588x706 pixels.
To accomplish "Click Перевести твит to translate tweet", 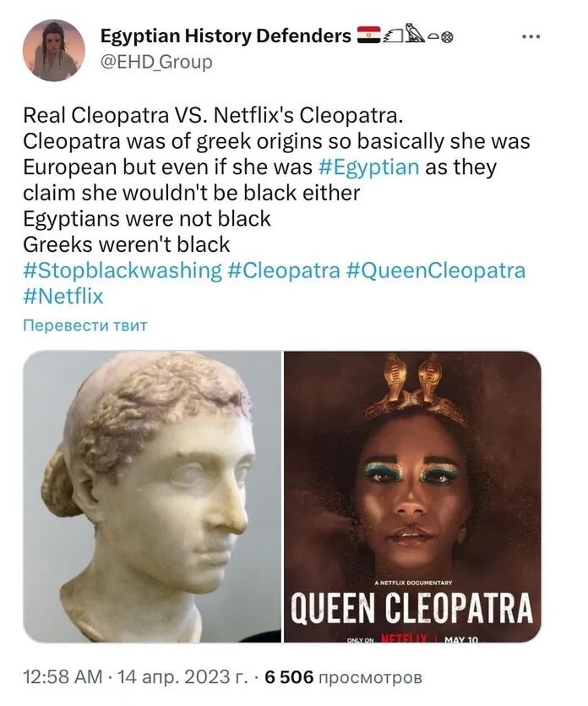I will click(x=85, y=325).
